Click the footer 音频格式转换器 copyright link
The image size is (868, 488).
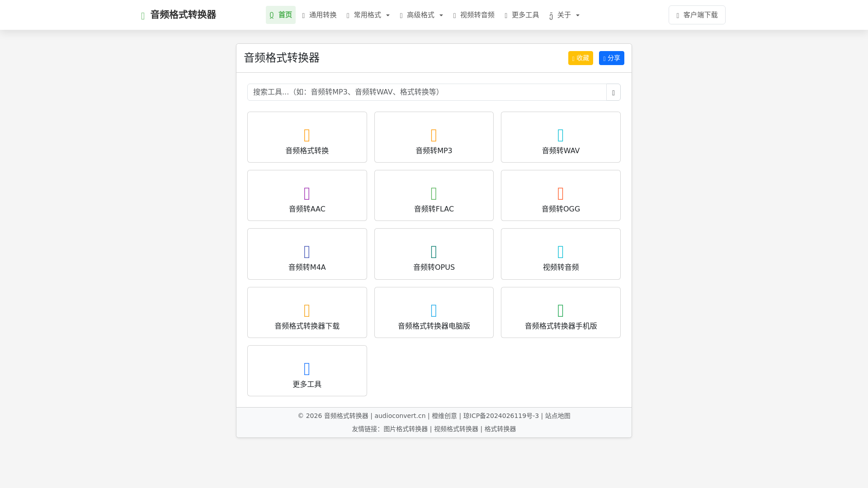(346, 416)
